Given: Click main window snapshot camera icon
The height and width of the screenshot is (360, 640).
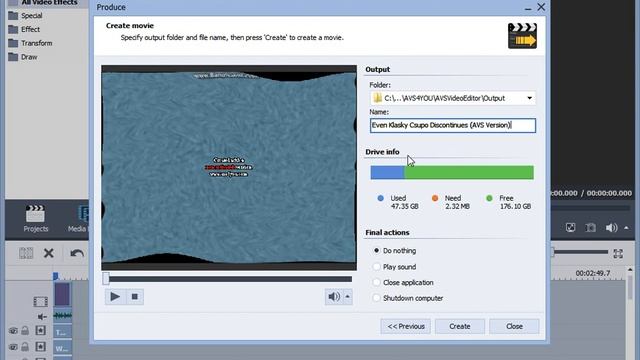Looking at the screenshot, I should (590, 228).
